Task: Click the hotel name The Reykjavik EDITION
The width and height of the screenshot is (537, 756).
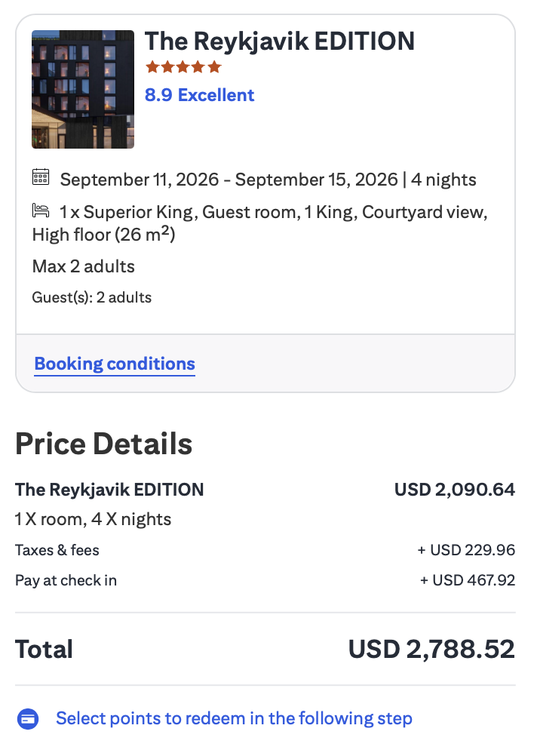Action: click(x=279, y=41)
